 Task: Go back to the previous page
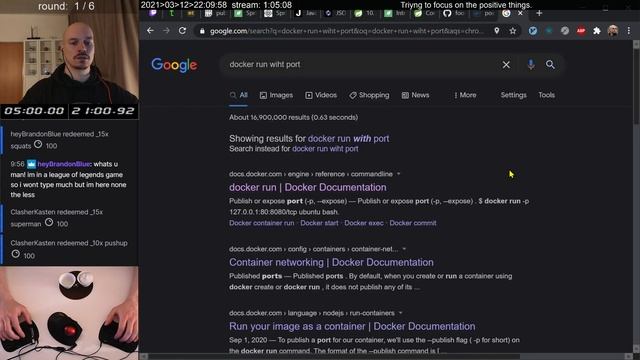(150, 31)
